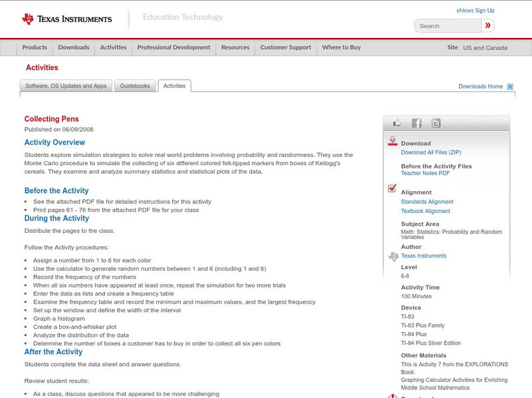Click the home icon beside Downloads Home
This screenshot has width=532, height=398.
click(510, 87)
